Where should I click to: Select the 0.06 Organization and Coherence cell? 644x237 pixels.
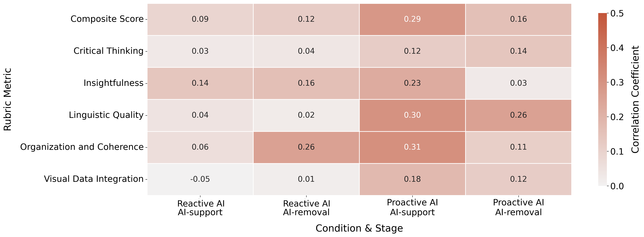click(x=200, y=147)
